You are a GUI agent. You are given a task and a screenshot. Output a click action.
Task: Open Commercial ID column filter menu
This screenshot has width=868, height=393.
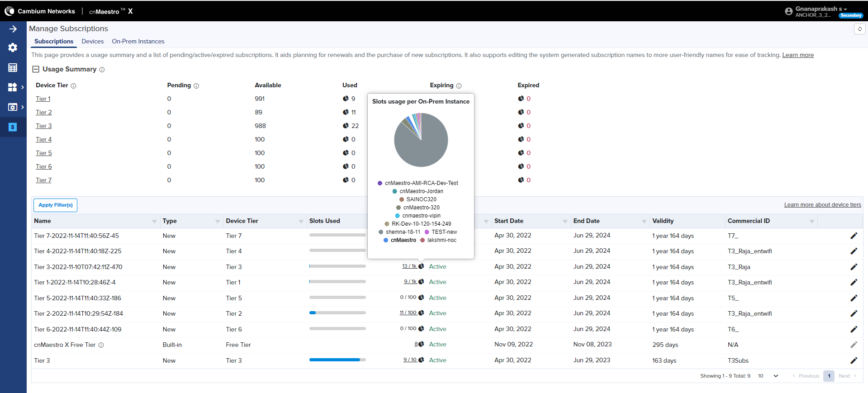[x=812, y=221]
